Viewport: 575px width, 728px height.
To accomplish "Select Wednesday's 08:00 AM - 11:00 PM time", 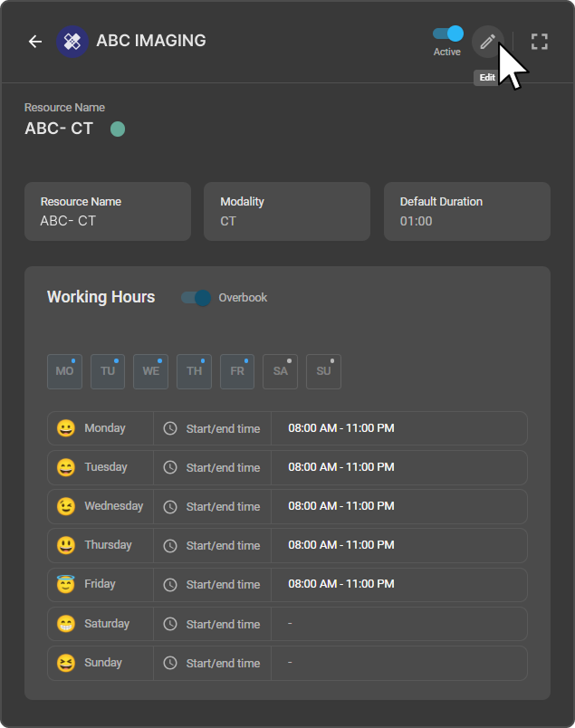I will tap(341, 506).
